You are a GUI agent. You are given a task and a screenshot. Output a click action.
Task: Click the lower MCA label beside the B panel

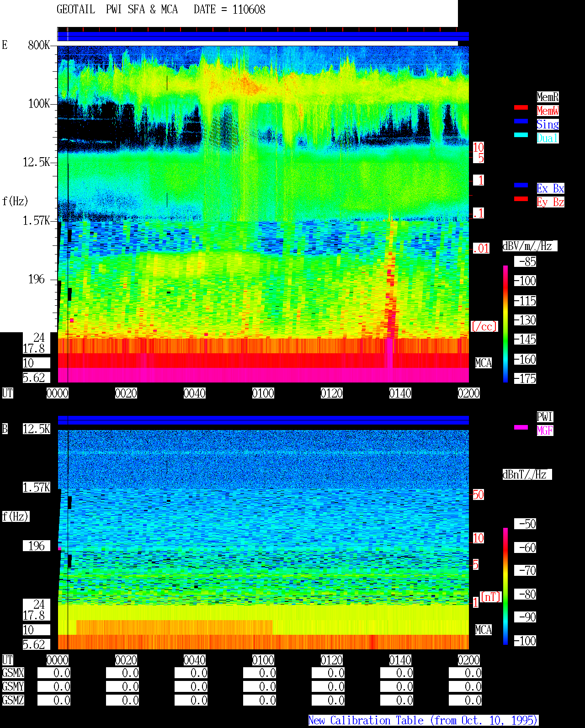tap(484, 630)
